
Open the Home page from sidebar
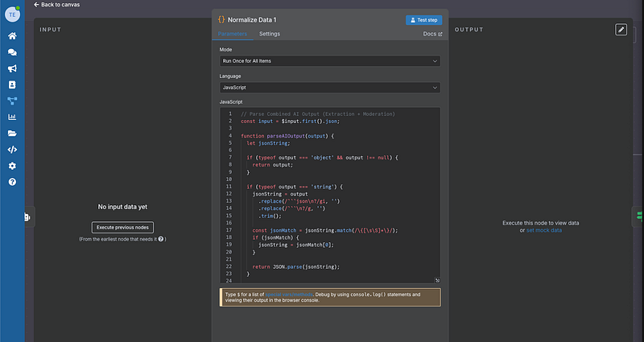pos(12,36)
